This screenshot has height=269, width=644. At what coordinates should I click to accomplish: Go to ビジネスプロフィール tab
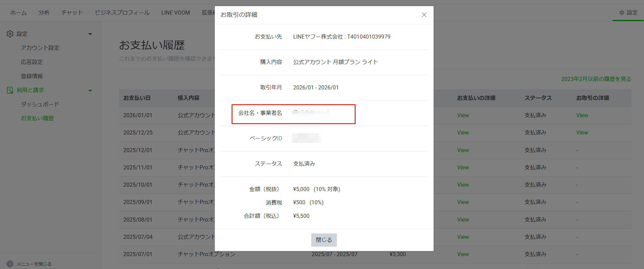point(122,13)
